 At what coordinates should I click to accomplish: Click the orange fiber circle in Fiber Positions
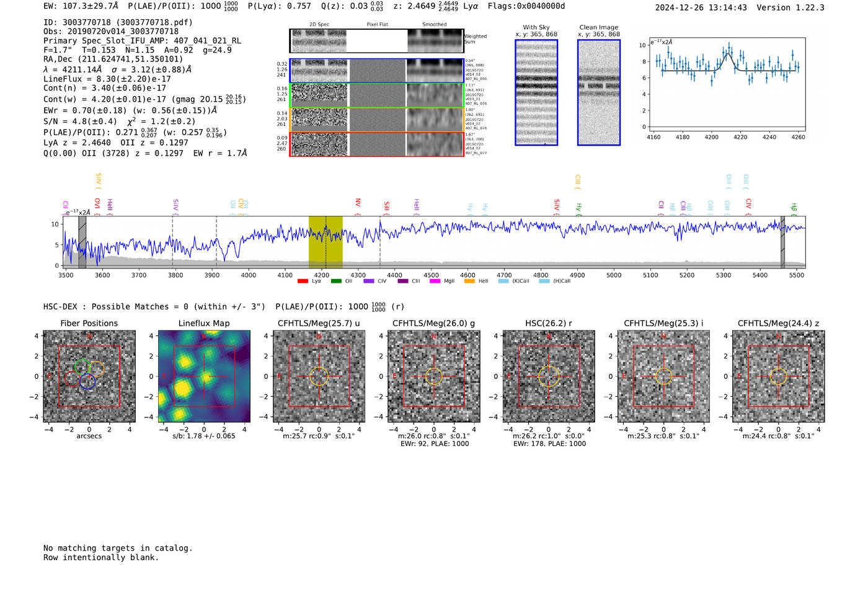[96, 369]
